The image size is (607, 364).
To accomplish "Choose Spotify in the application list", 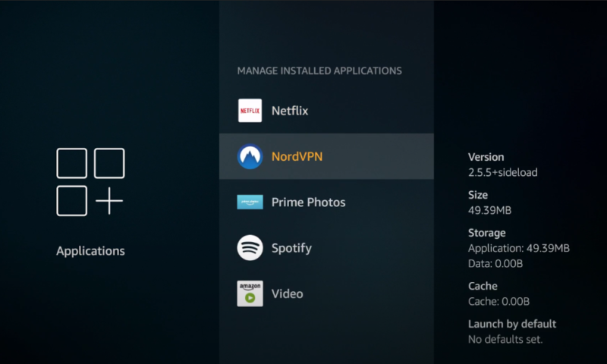I will click(x=326, y=247).
